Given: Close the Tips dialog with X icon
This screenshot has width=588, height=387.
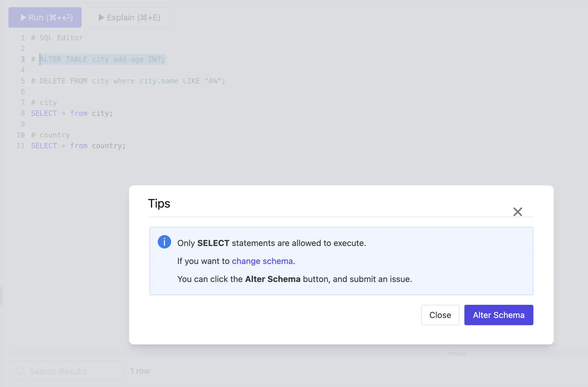Looking at the screenshot, I should [517, 212].
